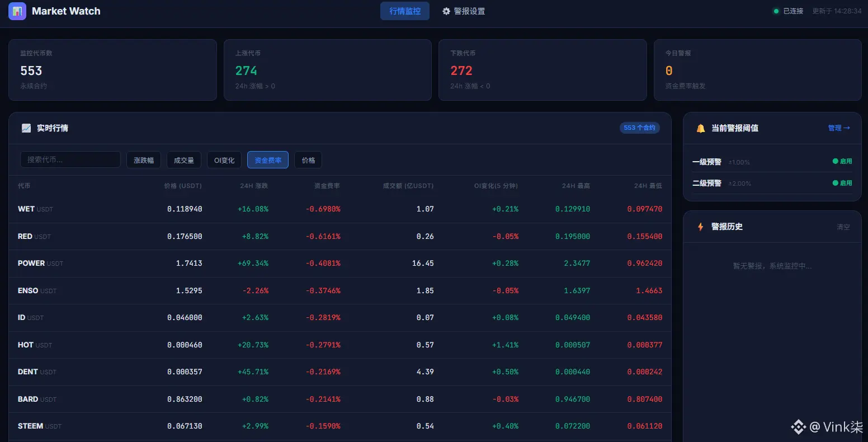Click the 24H 最低 column header
The width and height of the screenshot is (868, 442).
pos(648,186)
